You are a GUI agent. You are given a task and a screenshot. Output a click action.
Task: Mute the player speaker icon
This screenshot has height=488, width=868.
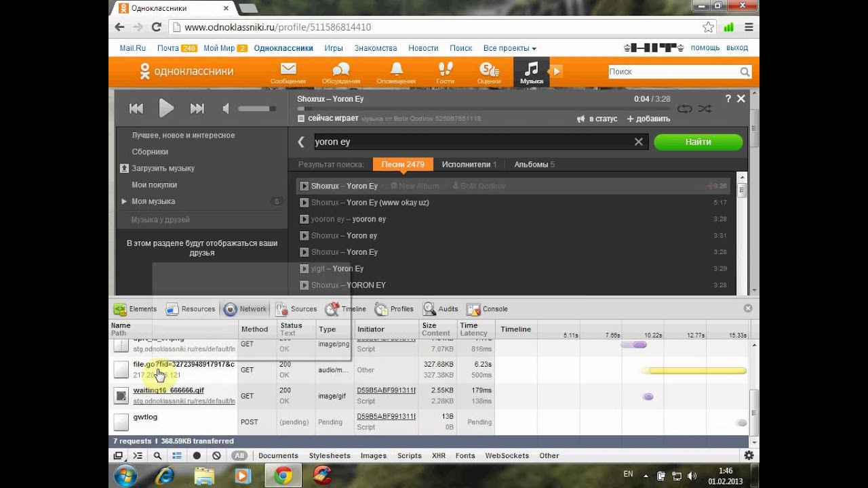click(x=226, y=108)
